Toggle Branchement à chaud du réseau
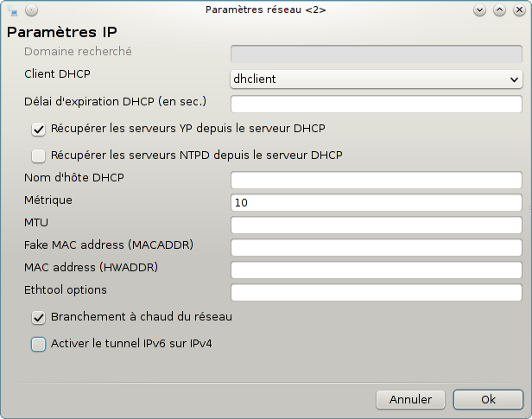 [x=38, y=318]
